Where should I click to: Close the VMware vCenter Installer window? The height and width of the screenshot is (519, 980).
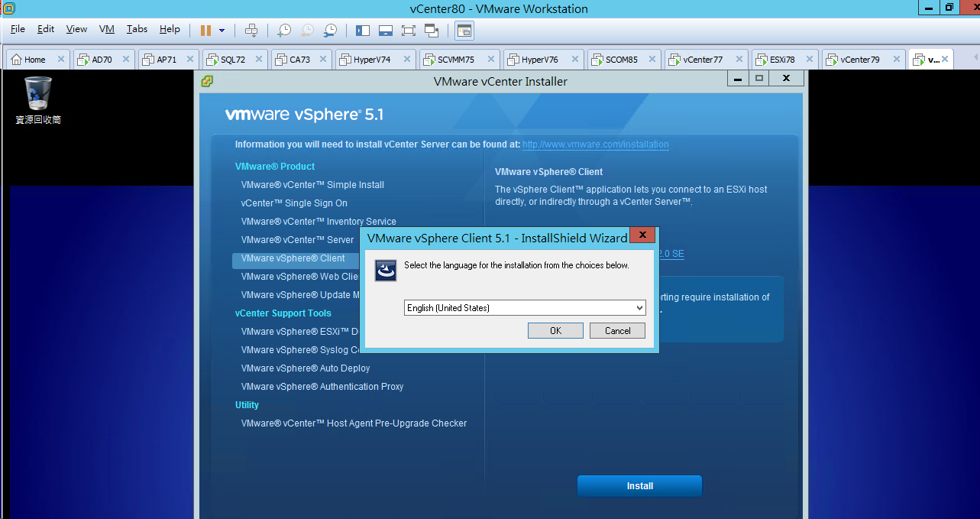(x=786, y=78)
